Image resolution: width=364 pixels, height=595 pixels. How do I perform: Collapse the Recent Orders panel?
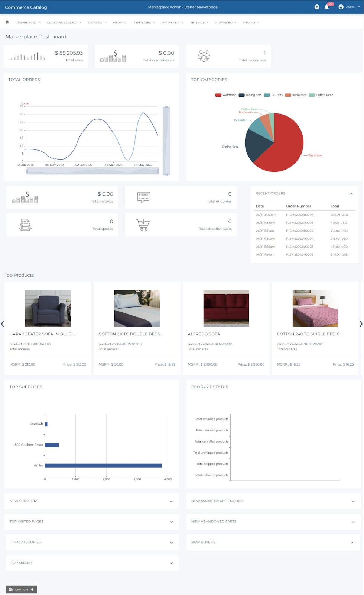click(350, 194)
